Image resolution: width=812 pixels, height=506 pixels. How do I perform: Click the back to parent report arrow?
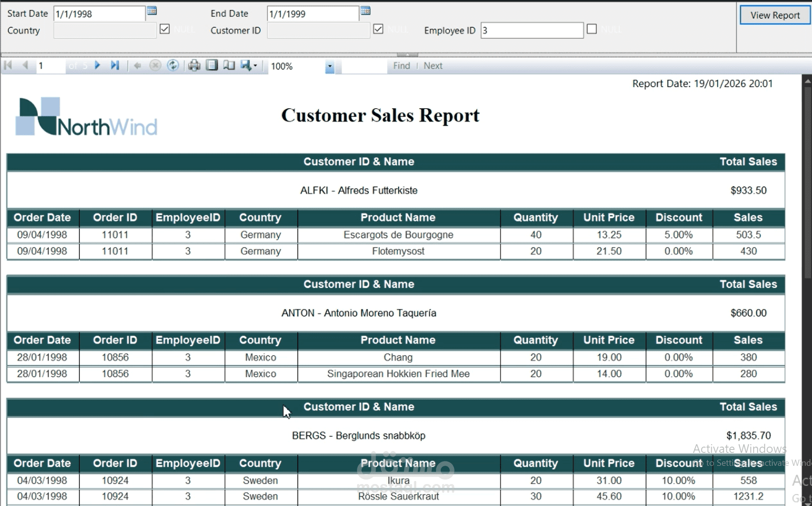(x=137, y=66)
